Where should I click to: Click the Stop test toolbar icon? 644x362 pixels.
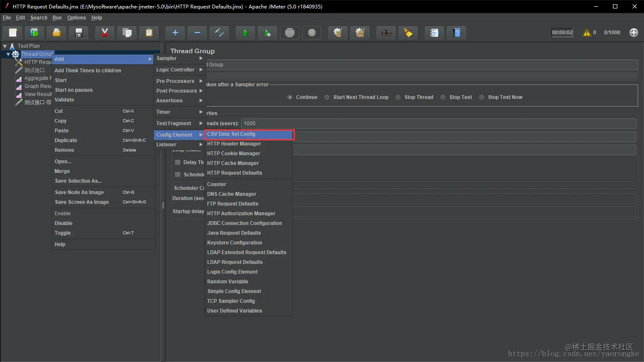pyautogui.click(x=290, y=33)
